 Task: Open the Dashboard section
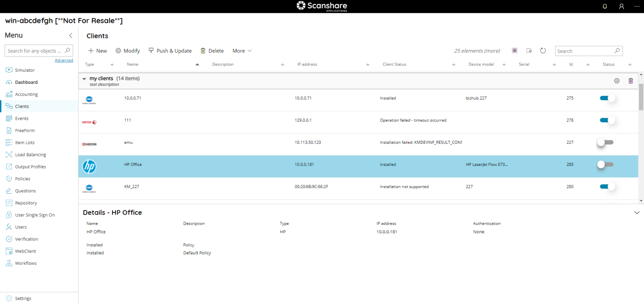pyautogui.click(x=26, y=82)
